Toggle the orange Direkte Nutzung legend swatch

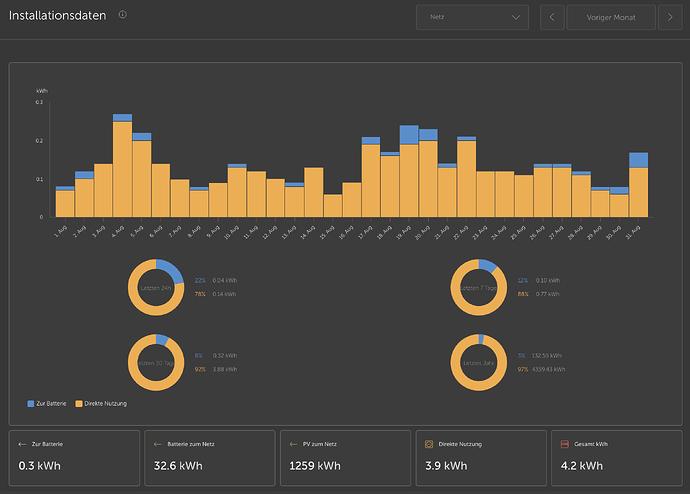79,403
